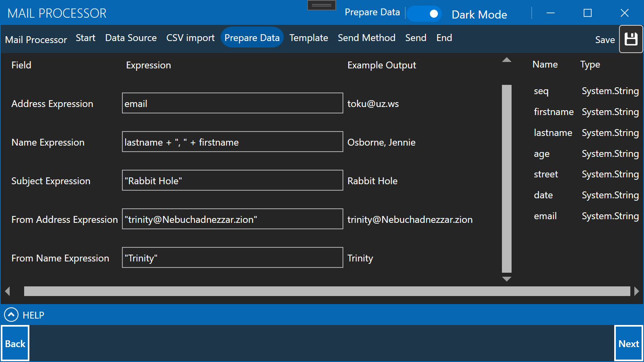Open the Start step
The height and width of the screenshot is (362, 644).
point(85,37)
